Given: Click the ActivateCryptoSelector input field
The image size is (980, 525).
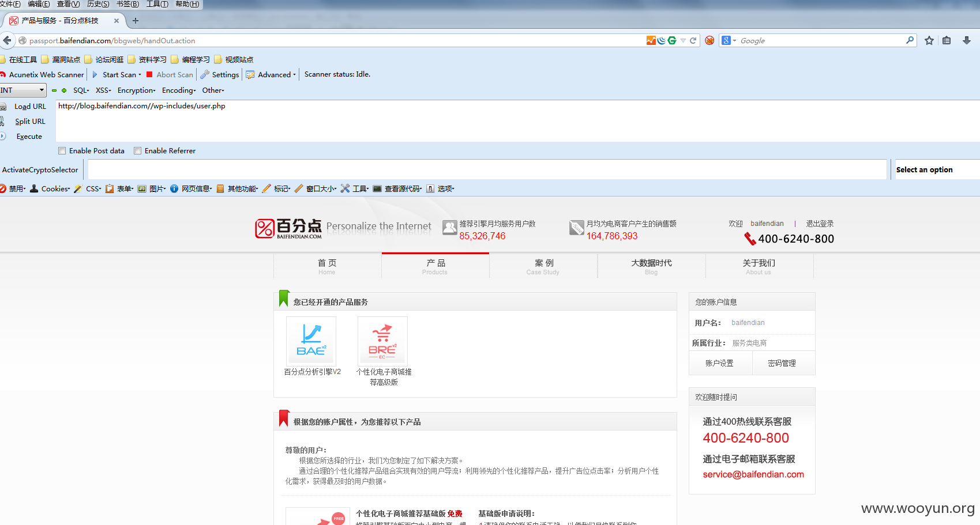Looking at the screenshot, I should click(487, 169).
